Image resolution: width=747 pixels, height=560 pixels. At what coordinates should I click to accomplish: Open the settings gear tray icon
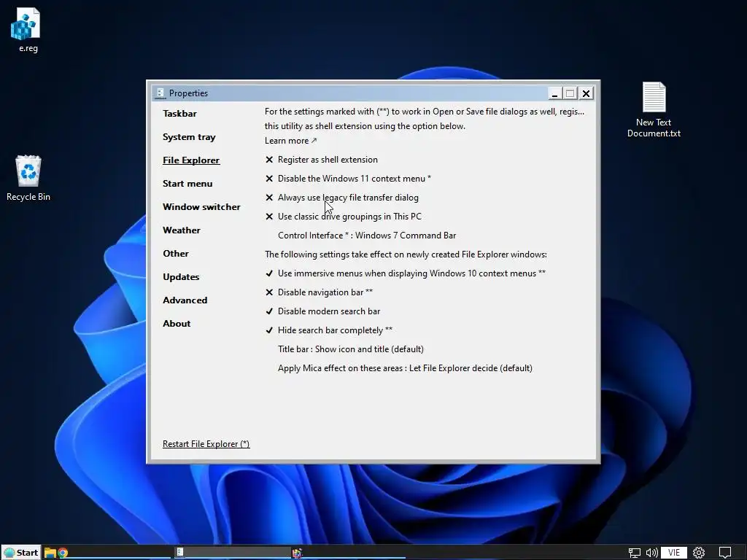coord(699,553)
